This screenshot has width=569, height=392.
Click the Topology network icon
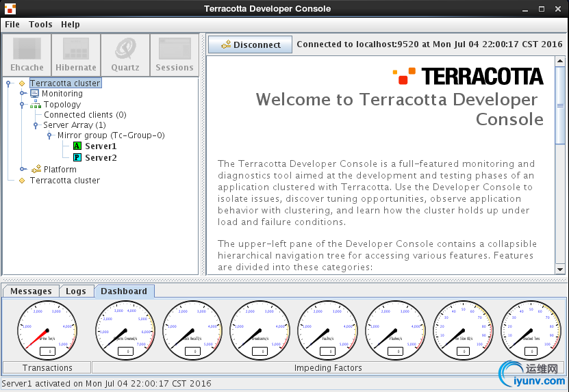click(35, 105)
